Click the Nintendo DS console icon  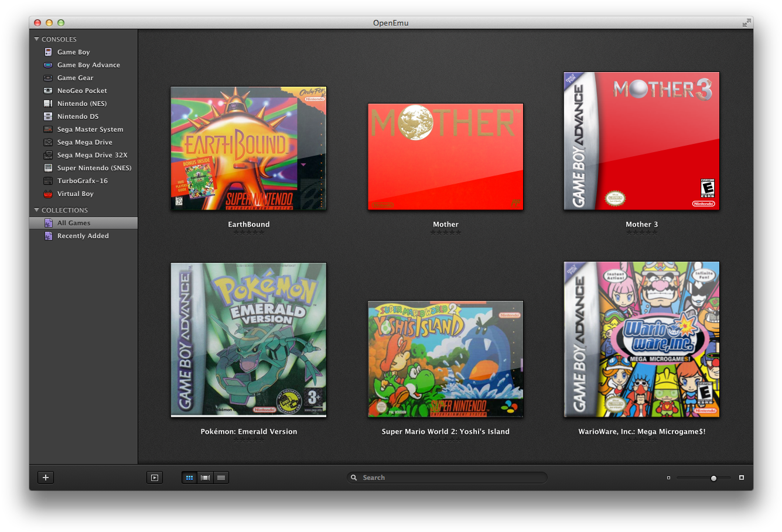48,116
